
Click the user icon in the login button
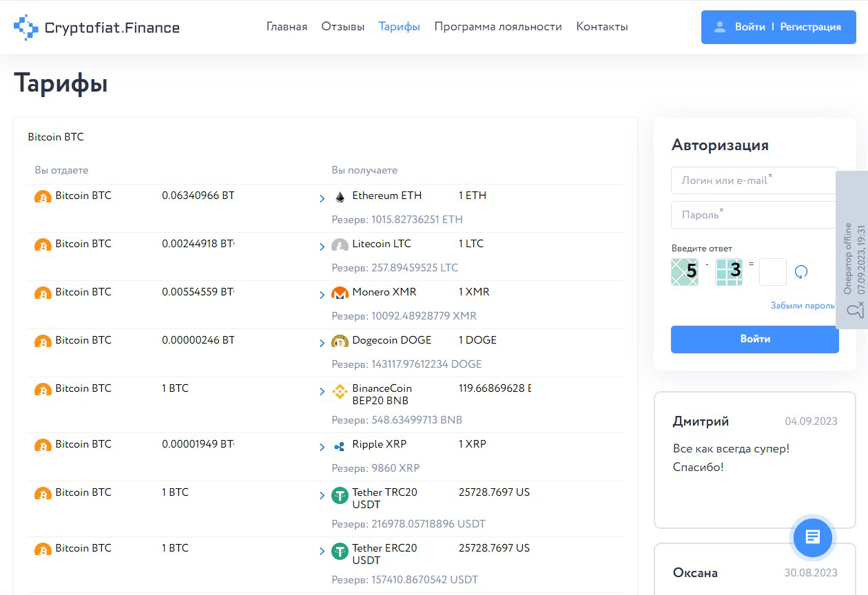(x=720, y=27)
